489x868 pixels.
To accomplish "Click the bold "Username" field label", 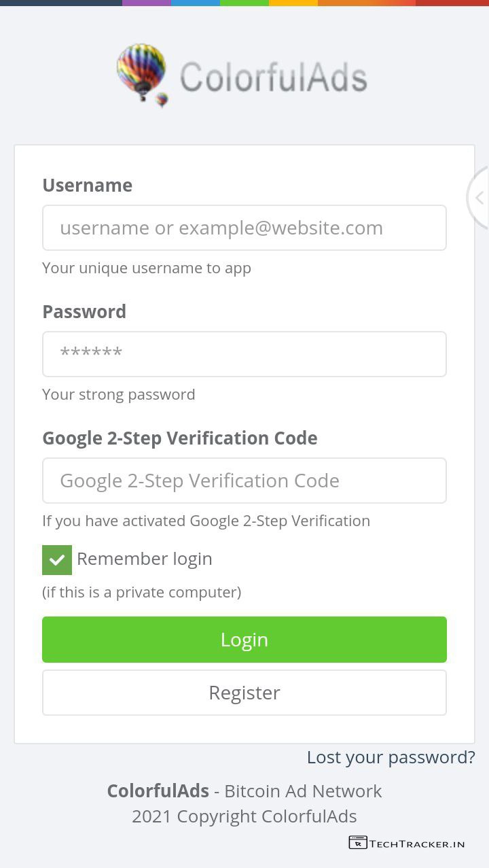I will tap(87, 185).
